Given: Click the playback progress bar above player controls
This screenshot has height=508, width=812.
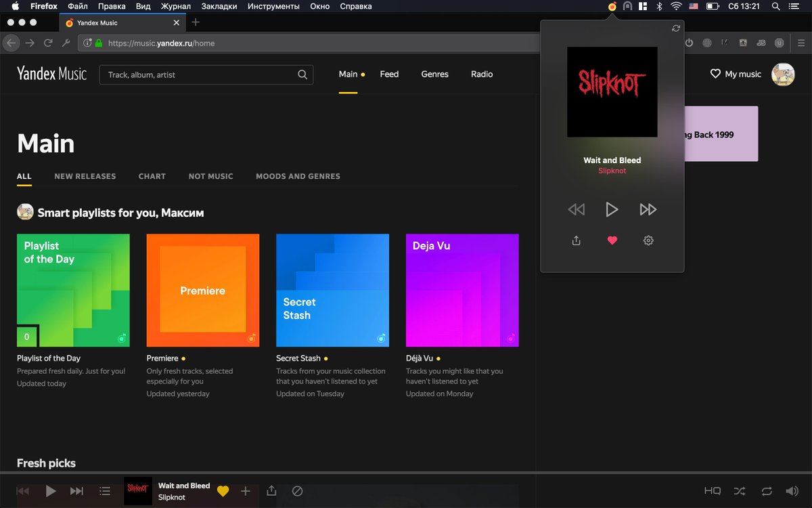Looking at the screenshot, I should click(406, 472).
